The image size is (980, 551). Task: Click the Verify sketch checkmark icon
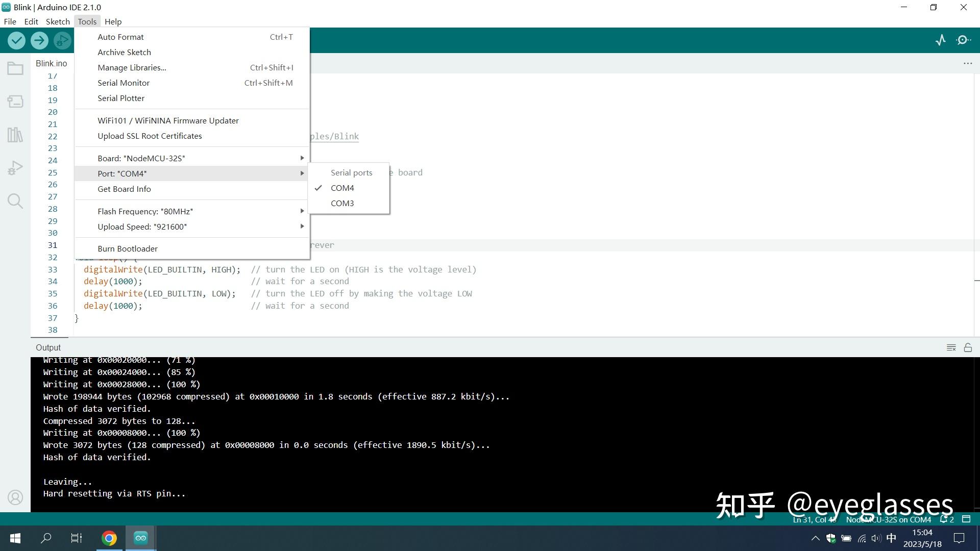pos(16,40)
